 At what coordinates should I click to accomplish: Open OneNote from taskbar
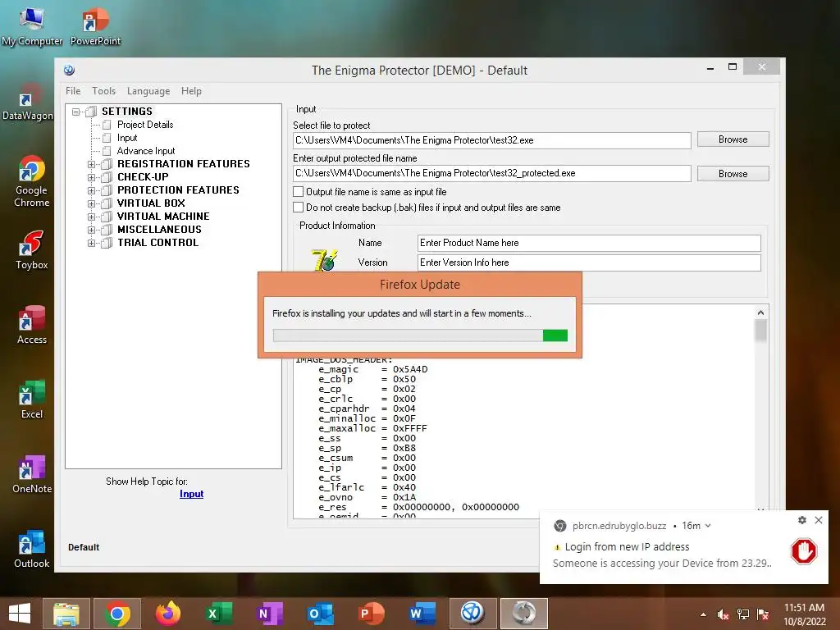[269, 614]
